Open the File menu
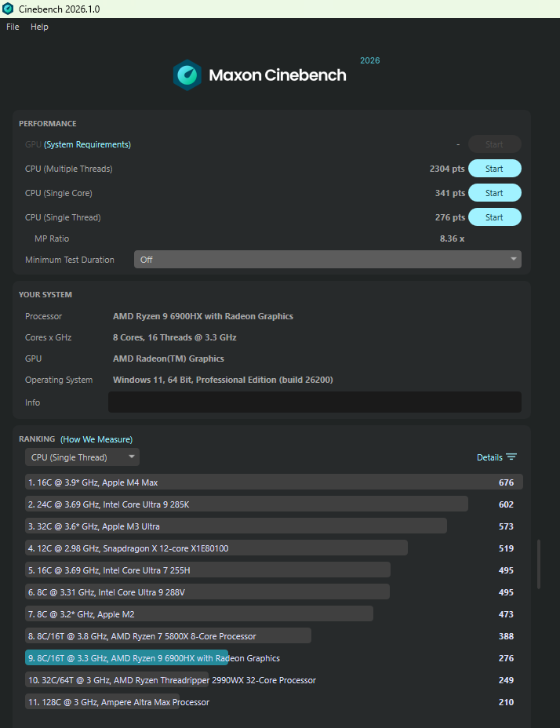This screenshot has width=560, height=728. (13, 27)
